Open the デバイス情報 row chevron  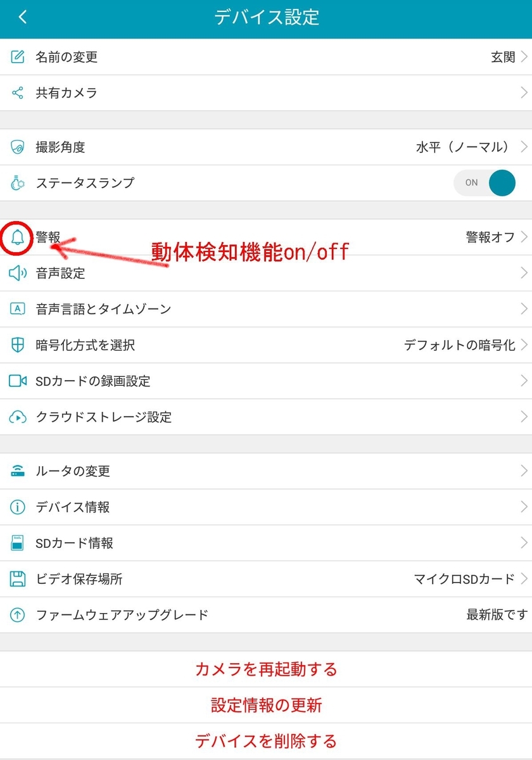524,507
